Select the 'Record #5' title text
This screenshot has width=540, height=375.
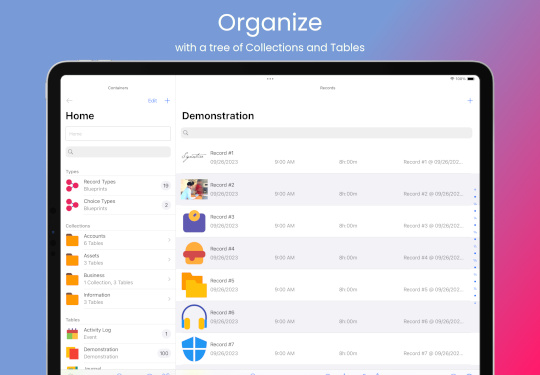coord(222,281)
